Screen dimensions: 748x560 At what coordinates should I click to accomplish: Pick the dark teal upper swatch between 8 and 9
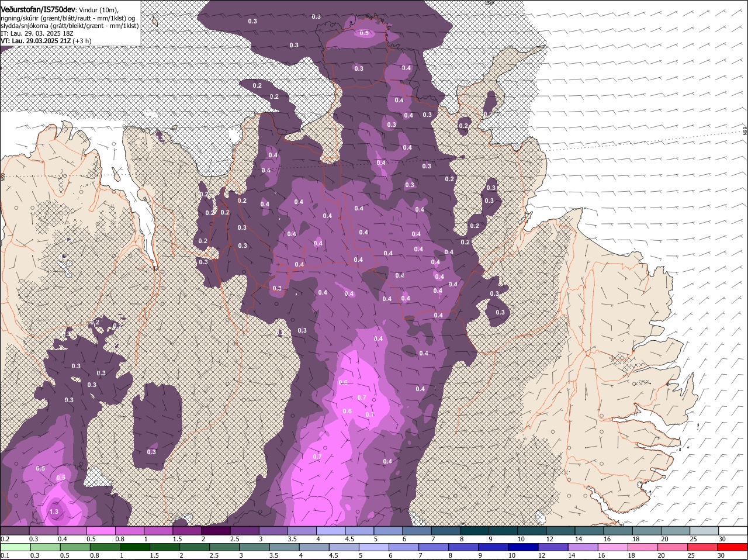473,531
